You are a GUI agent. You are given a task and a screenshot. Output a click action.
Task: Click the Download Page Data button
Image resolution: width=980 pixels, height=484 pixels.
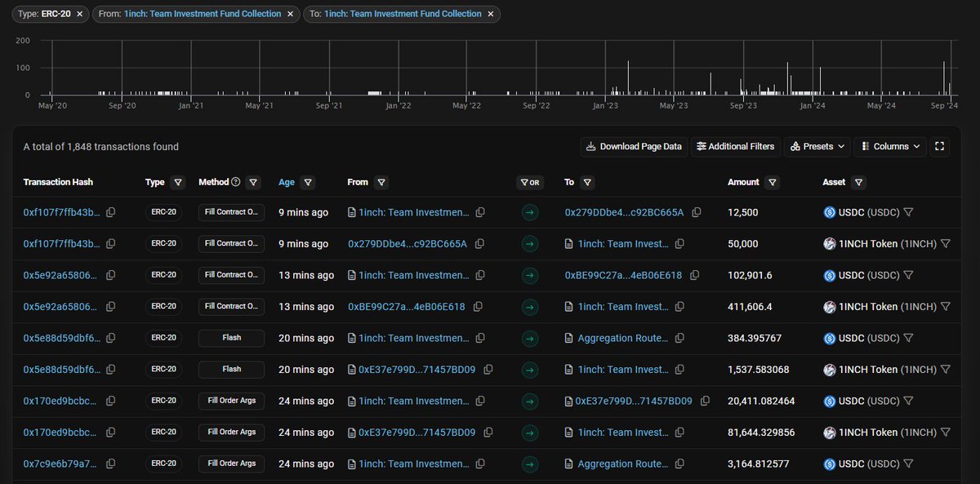633,147
